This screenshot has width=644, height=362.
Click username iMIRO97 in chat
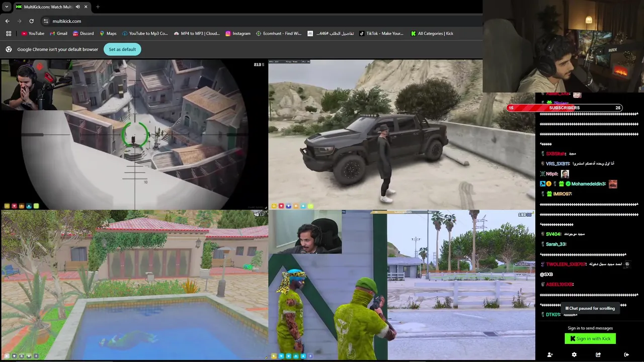point(562,194)
